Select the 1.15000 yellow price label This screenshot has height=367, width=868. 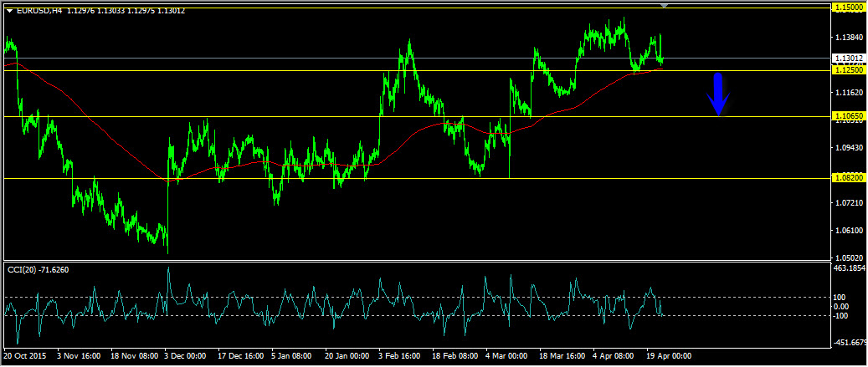(848, 7)
